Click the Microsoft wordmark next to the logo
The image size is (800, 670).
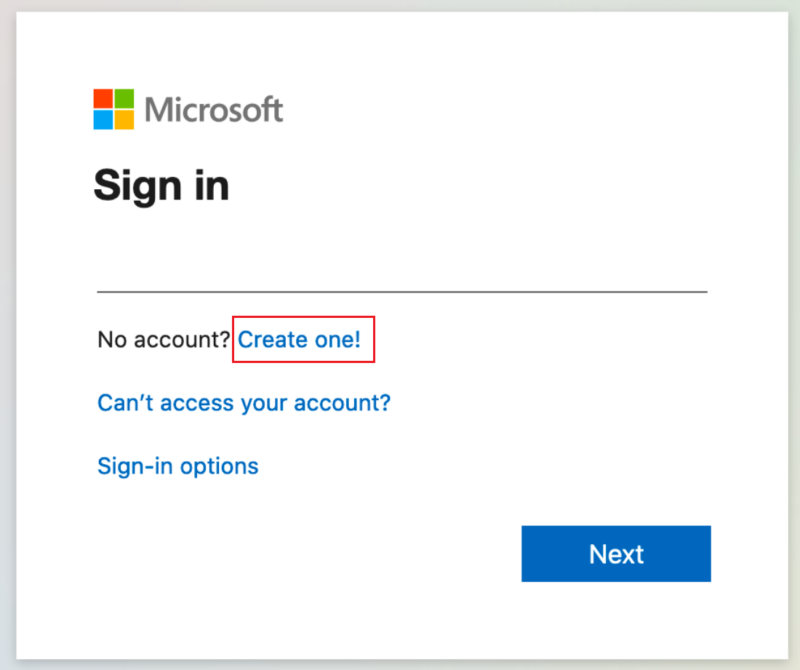coord(213,109)
